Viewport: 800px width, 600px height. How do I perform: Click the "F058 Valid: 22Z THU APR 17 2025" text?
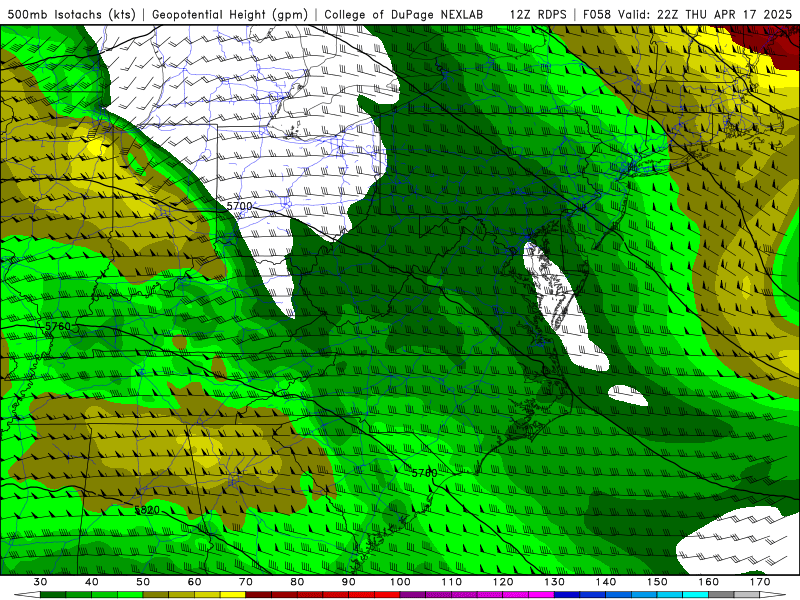687,14
